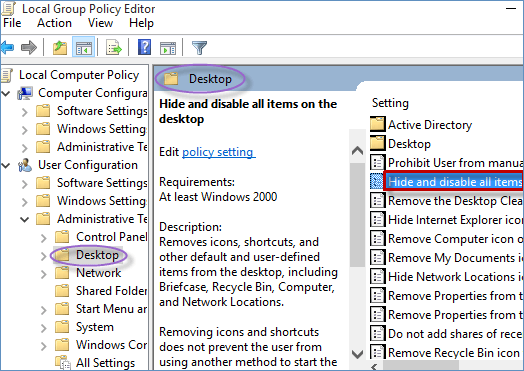The height and width of the screenshot is (371, 524).
Task: Open the File menu
Action: (12, 23)
